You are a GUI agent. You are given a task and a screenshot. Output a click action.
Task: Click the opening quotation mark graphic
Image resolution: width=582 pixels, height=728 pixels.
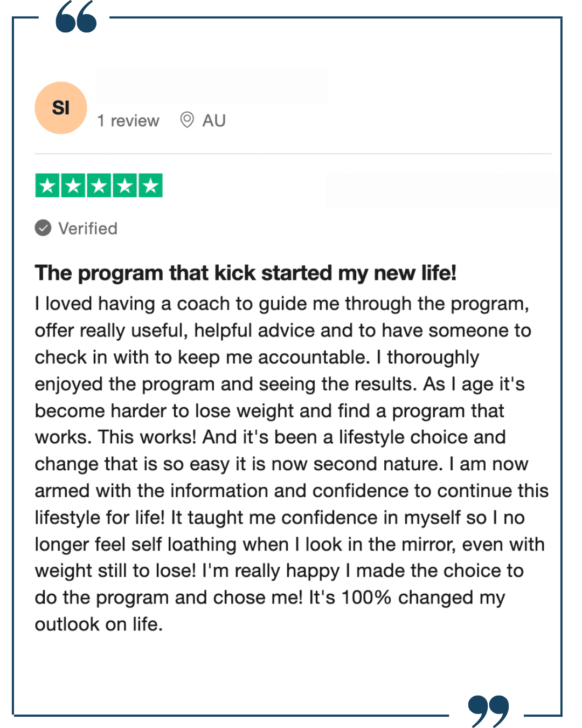click(77, 17)
